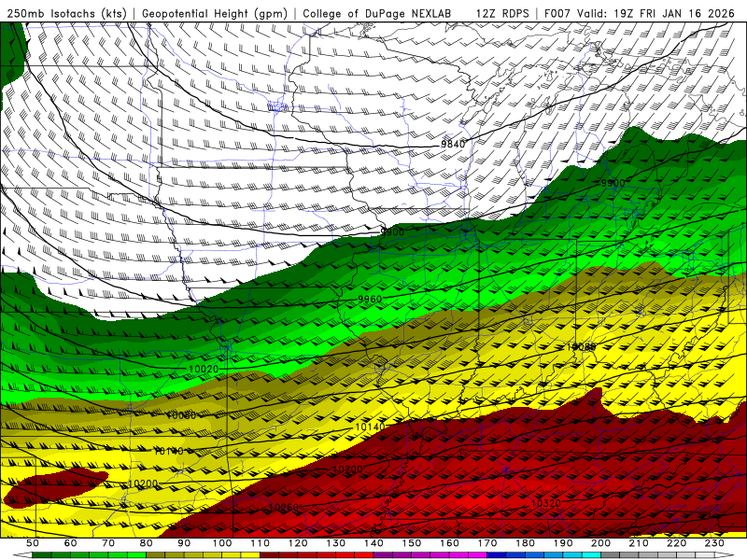Click the 'College of DuPage NEXLAB' credit
Image resolution: width=747 pixels, height=560 pixels.
click(376, 13)
